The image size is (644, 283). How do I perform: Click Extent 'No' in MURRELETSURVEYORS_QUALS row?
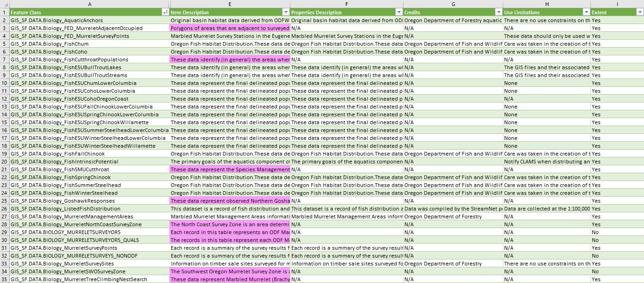coord(617,240)
